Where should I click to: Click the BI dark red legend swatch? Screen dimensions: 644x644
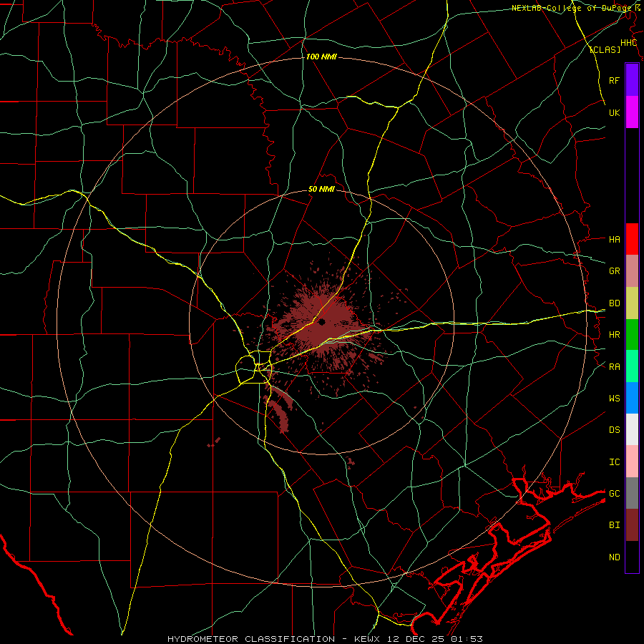[632, 525]
